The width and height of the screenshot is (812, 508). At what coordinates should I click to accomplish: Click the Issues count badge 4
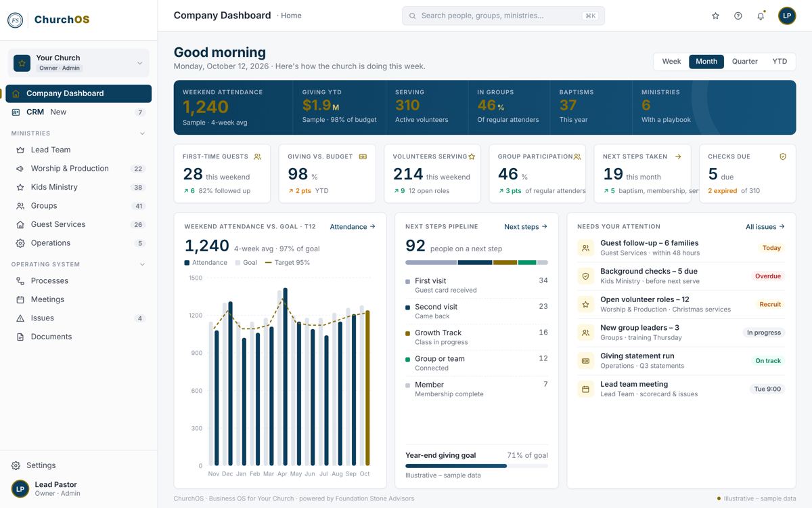140,318
